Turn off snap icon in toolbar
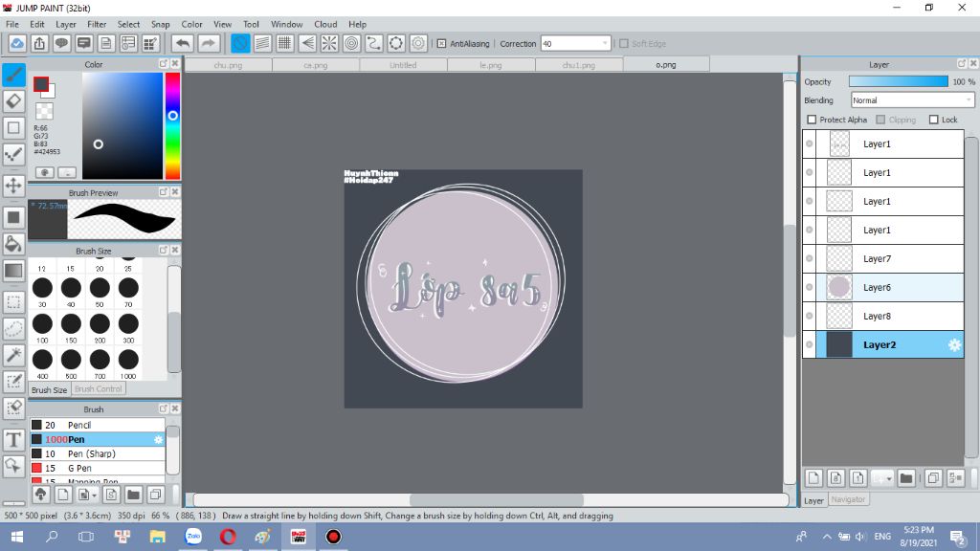Screen dimensions: 980x551 point(240,43)
